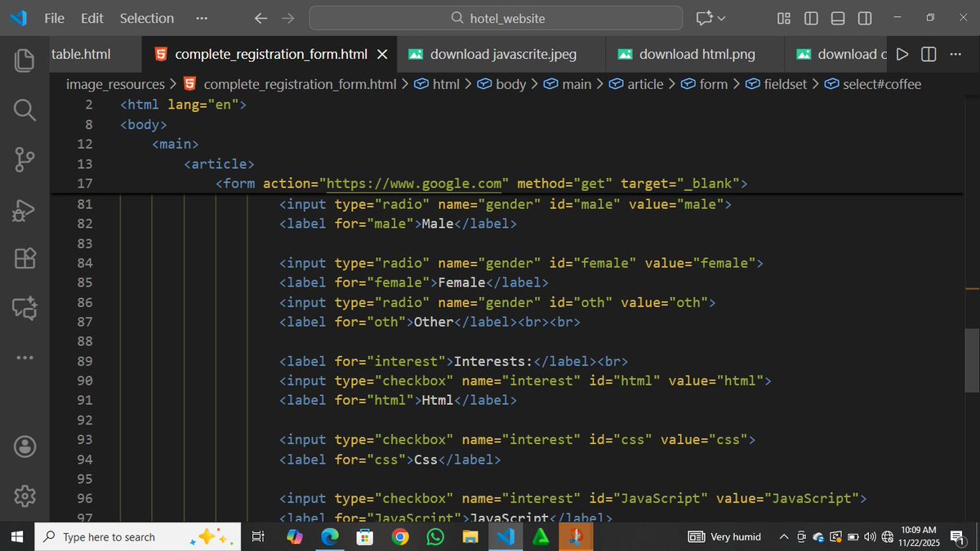This screenshot has height=551, width=980.
Task: Go back with the left arrow
Action: tap(261, 18)
